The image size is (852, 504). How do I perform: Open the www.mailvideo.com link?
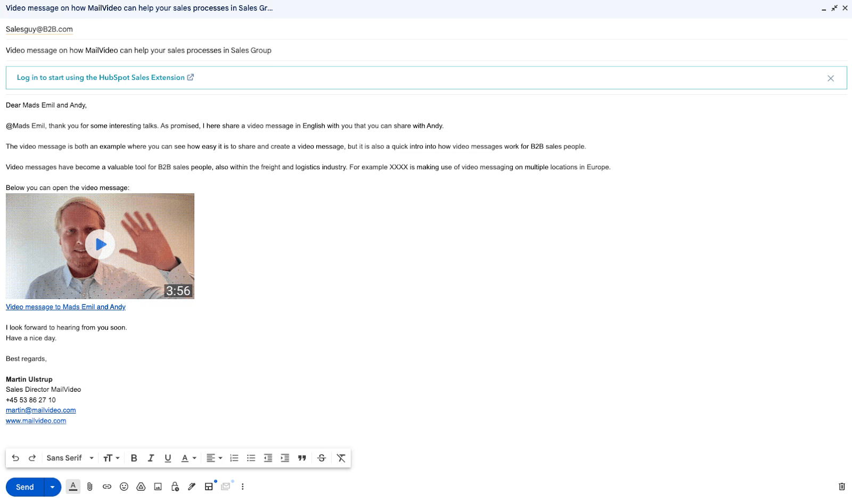[x=36, y=420]
